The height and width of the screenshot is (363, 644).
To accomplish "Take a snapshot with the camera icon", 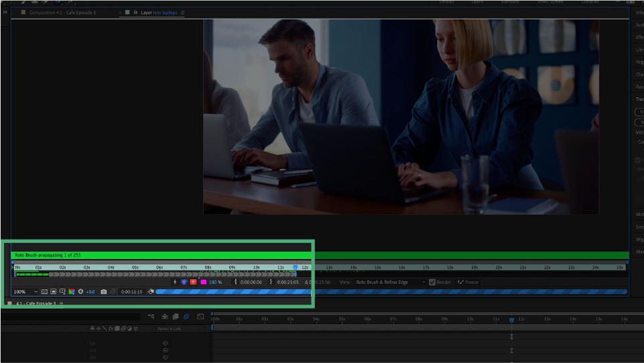I will point(104,292).
